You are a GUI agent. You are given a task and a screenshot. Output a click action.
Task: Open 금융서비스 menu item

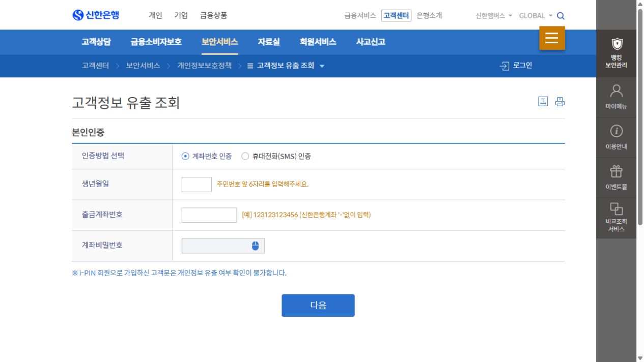point(360,15)
